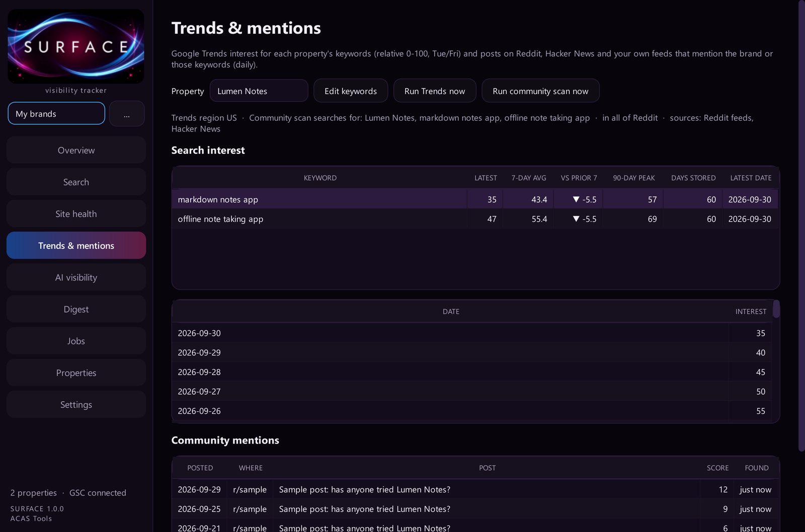Go to the Overview page
The image size is (805, 532).
(x=76, y=150)
